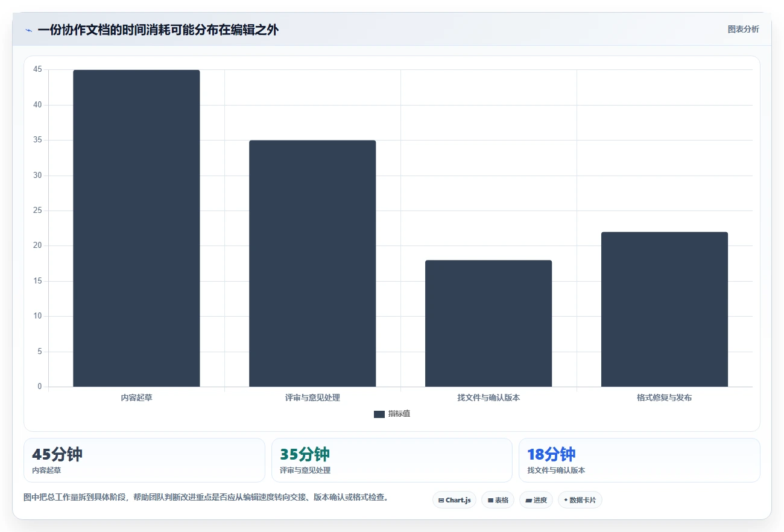Click the 表格 tag
784x532 pixels.
point(498,500)
